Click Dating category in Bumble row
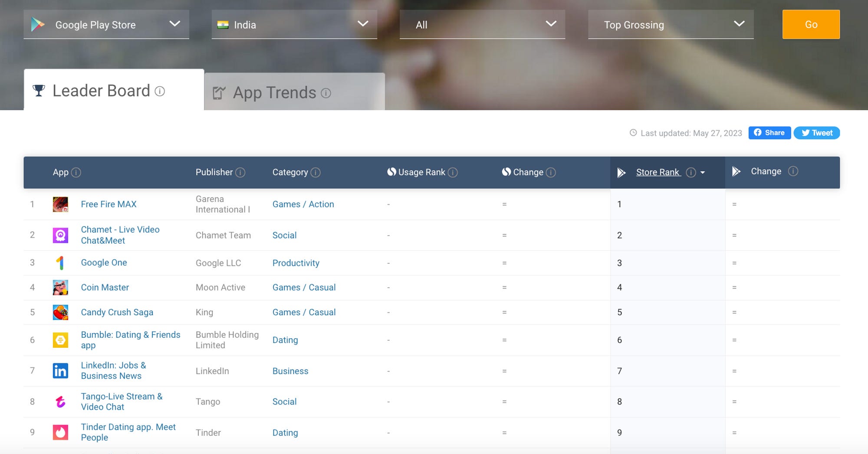Screen dimensions: 868x454 point(285,340)
